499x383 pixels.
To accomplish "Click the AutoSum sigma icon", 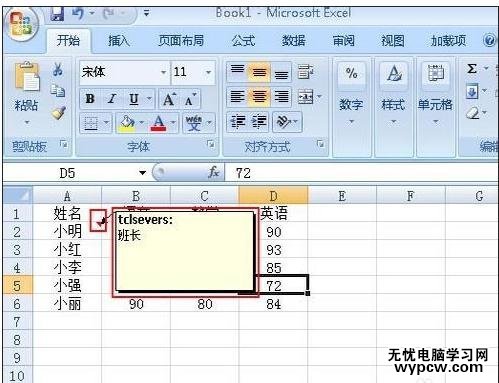I will click(472, 69).
